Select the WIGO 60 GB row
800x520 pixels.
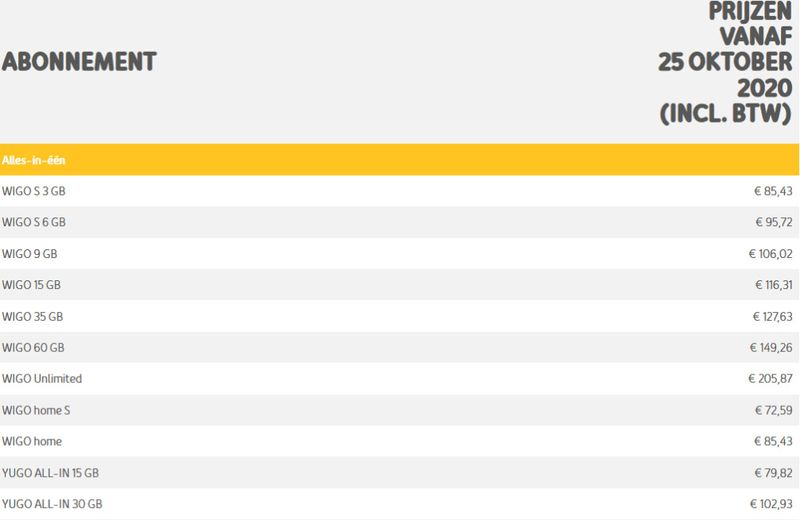(399, 348)
